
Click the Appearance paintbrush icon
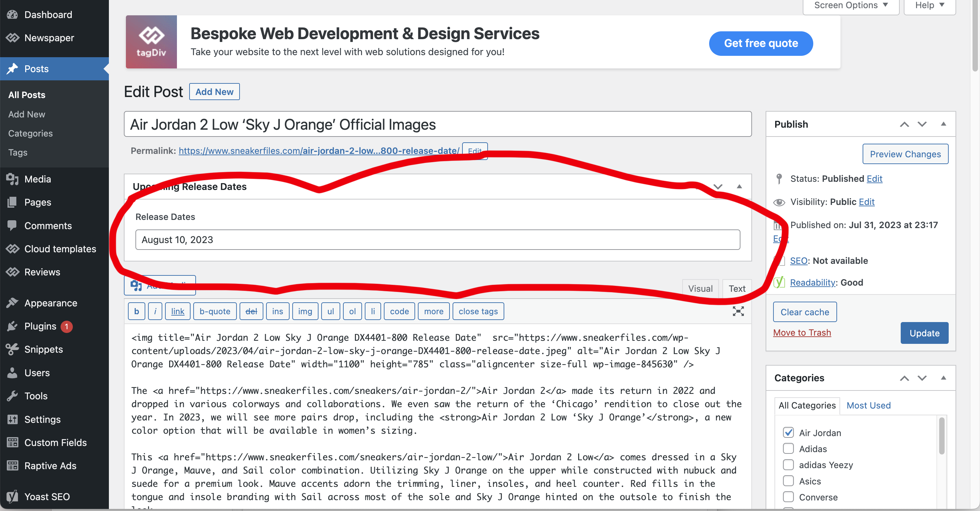click(x=13, y=303)
